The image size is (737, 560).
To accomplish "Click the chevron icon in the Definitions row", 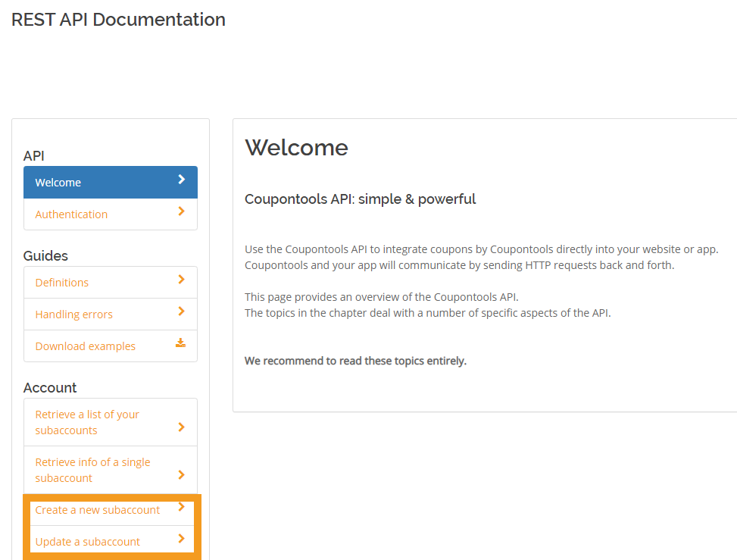I will tap(181, 280).
